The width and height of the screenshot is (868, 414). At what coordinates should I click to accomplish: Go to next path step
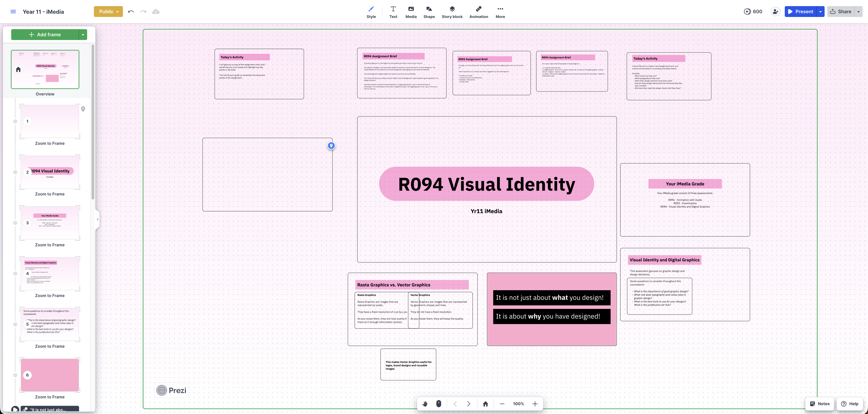click(469, 403)
